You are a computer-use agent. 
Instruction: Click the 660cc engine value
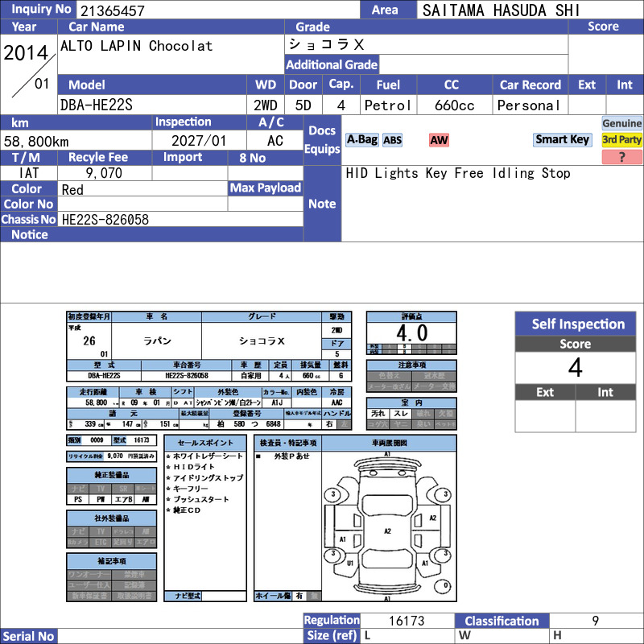tap(454, 105)
